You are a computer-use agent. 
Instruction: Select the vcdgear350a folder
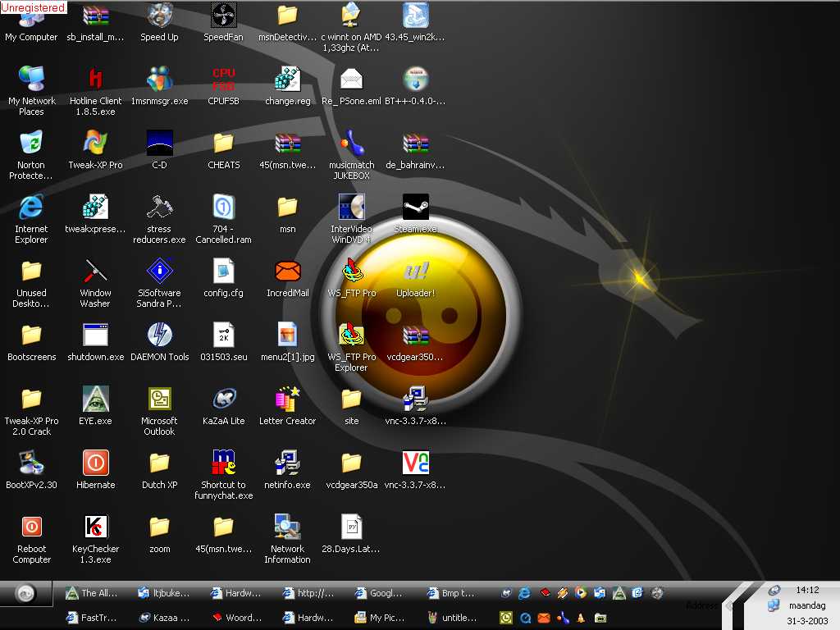351,463
